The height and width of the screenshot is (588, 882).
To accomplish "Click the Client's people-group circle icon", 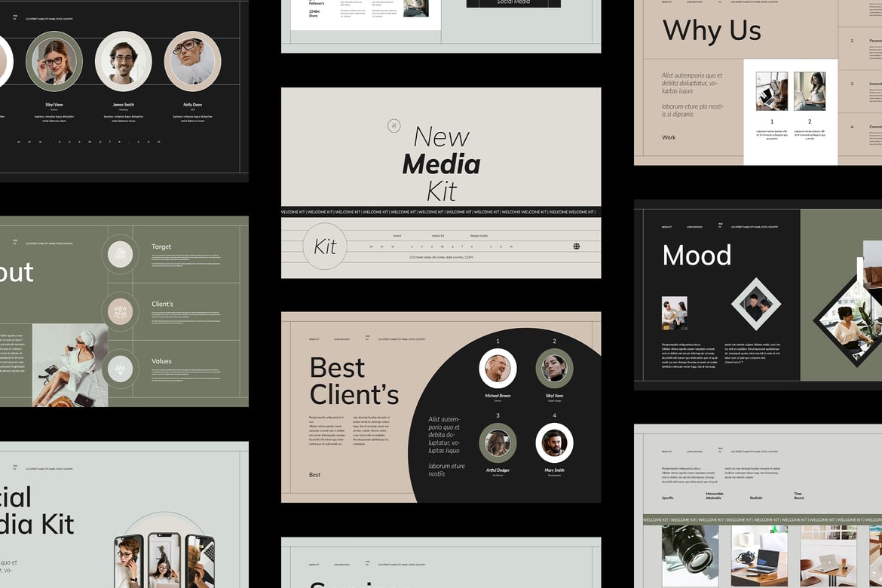I will pos(120,312).
